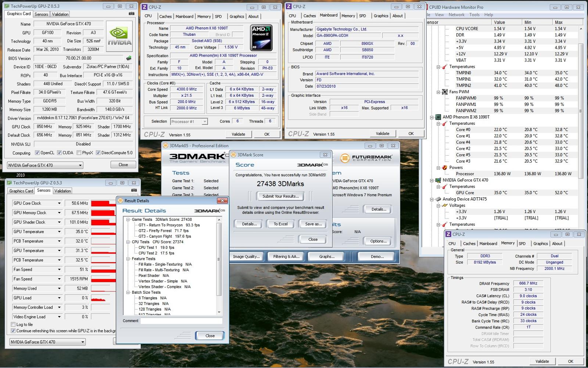Click the BIOS save chip icon beside 70.00.21.00.00
Screen dimensions: 588x368
click(129, 58)
